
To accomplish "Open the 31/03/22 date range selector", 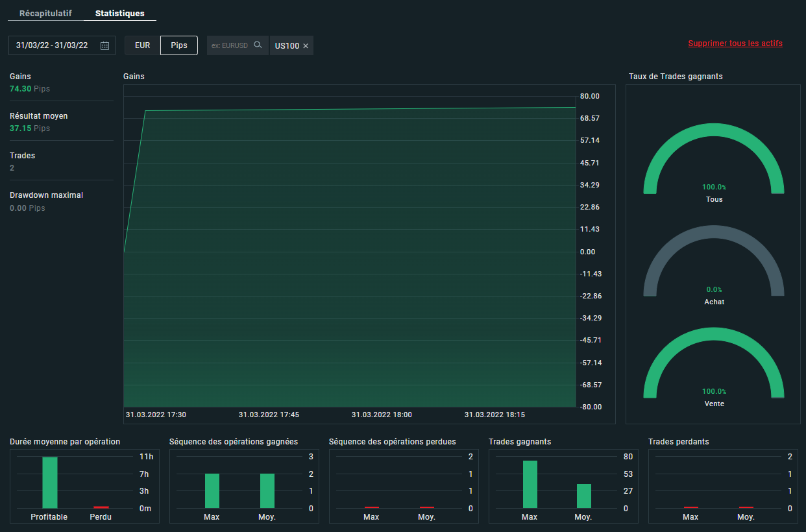I will pyautogui.click(x=52, y=45).
